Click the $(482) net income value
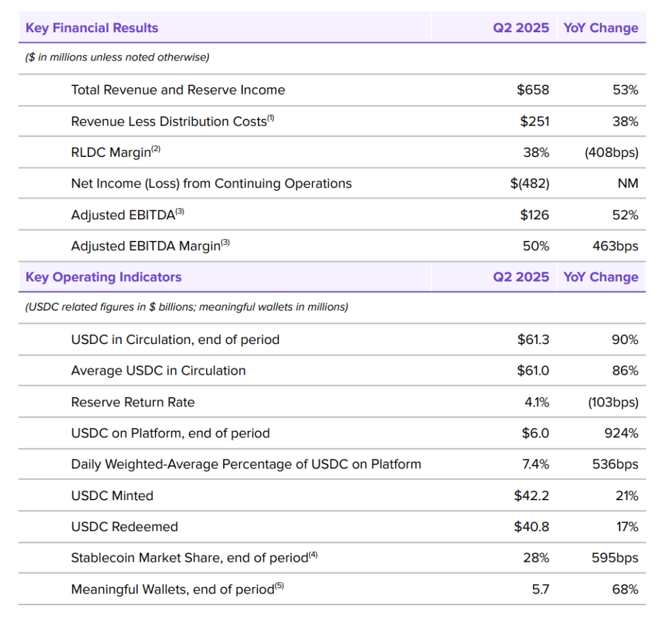Viewport: 672px width, 617px height. click(x=530, y=184)
